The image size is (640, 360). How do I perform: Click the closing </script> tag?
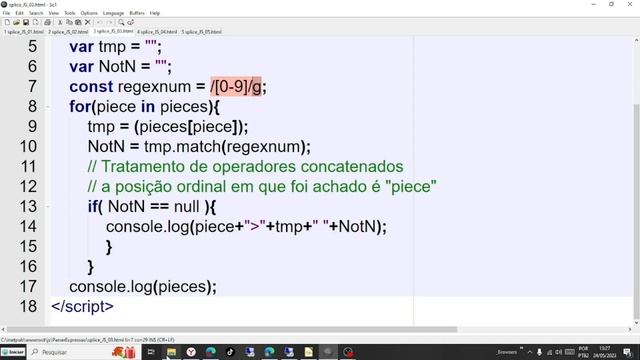pyautogui.click(x=82, y=307)
